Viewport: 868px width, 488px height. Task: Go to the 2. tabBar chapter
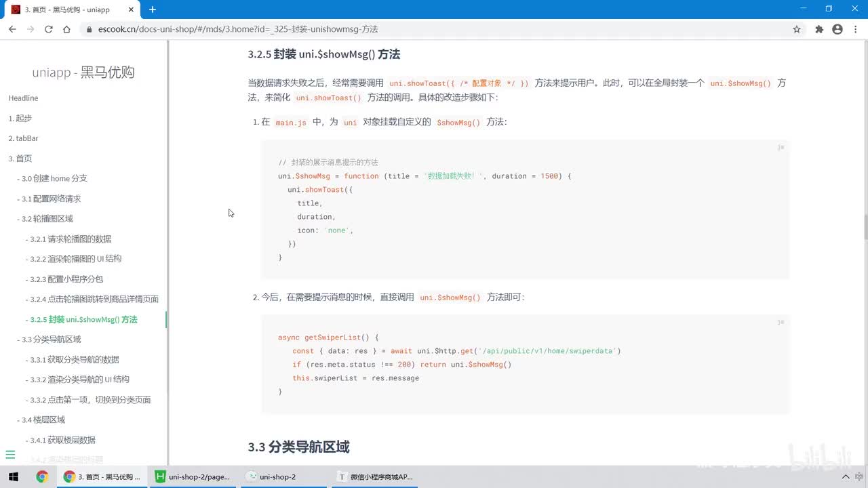coord(23,138)
